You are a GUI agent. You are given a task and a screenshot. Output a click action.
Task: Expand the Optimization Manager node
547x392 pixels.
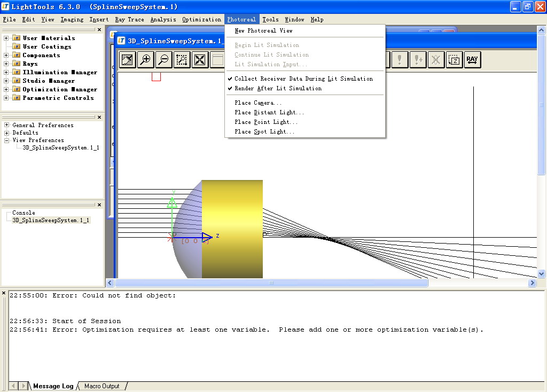point(6,89)
